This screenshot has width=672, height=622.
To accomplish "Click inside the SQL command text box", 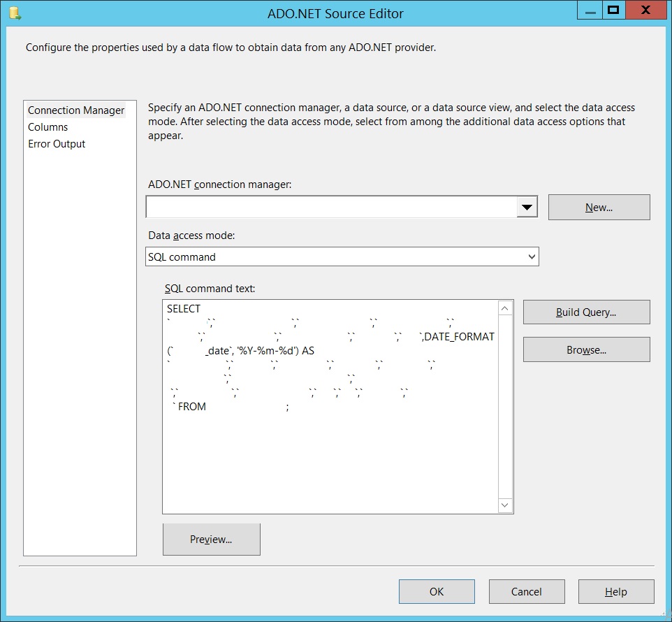I will pyautogui.click(x=330, y=407).
